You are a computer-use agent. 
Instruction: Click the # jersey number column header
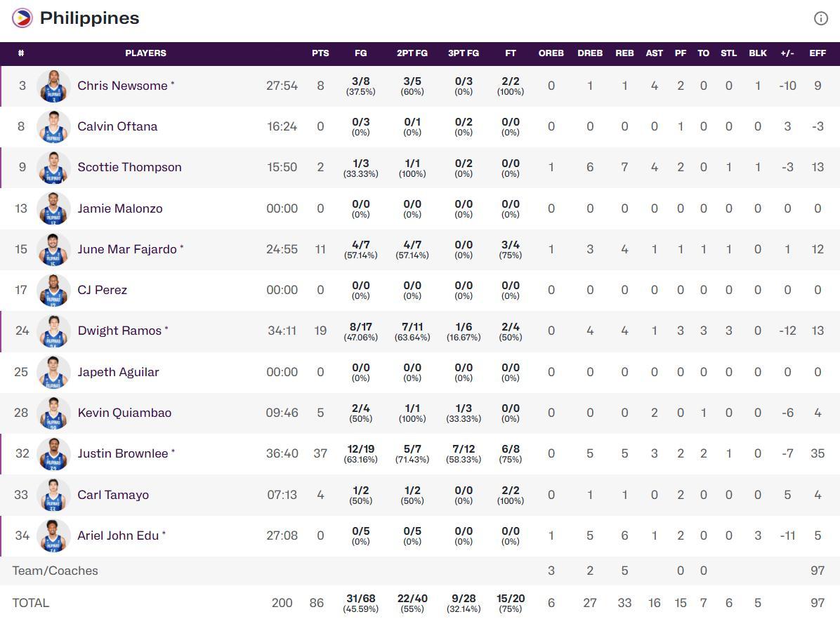[x=21, y=53]
